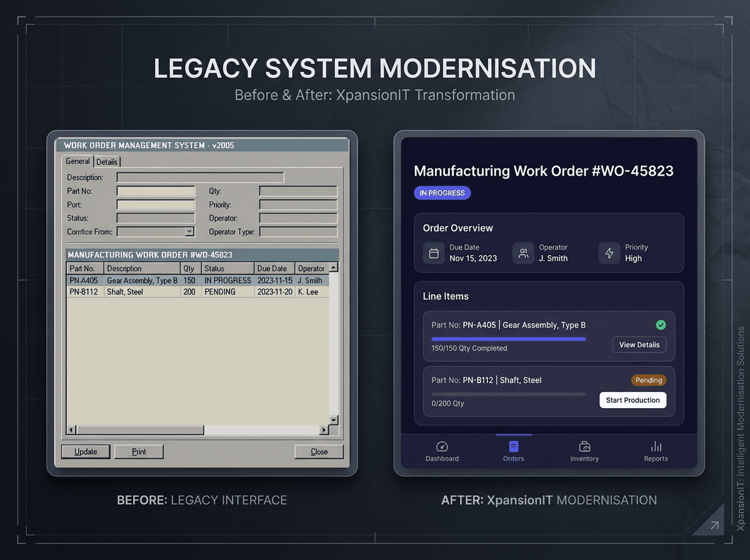The image size is (750, 560).
Task: Click the Shaft, Steel empty progress bar
Action: 509,394
